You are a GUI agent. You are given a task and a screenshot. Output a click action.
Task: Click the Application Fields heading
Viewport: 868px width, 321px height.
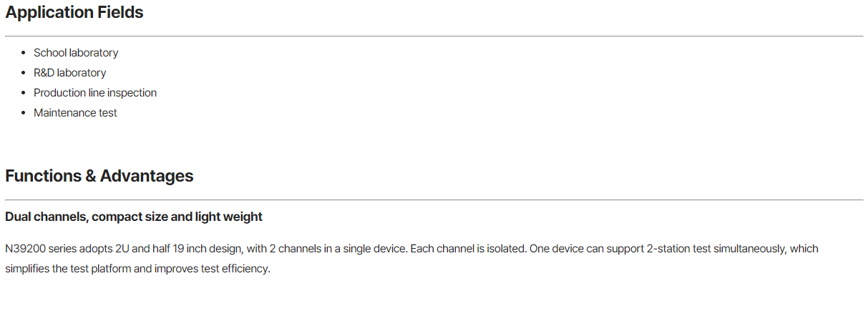pyautogui.click(x=74, y=13)
